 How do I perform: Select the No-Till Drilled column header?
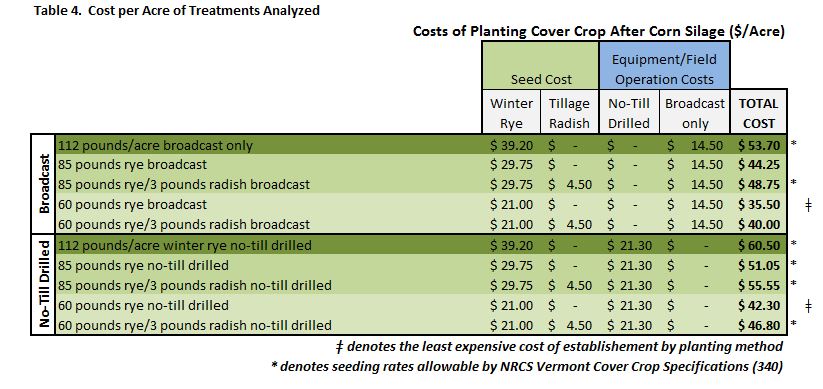pyautogui.click(x=629, y=113)
